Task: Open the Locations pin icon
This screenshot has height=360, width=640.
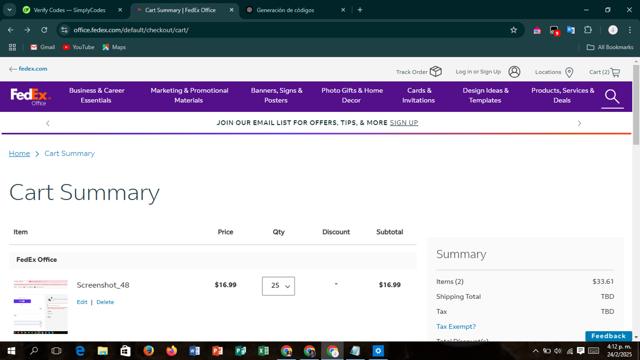Action: click(569, 72)
